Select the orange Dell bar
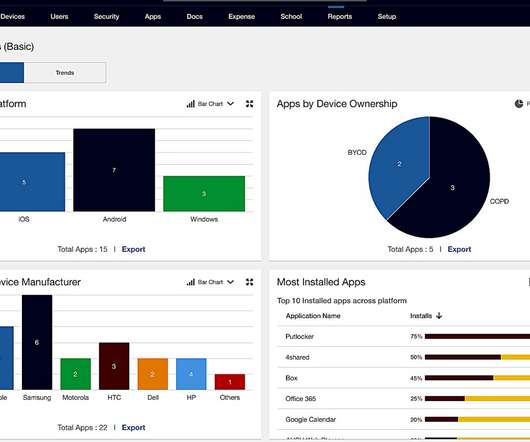This screenshot has height=442, width=530. click(153, 374)
